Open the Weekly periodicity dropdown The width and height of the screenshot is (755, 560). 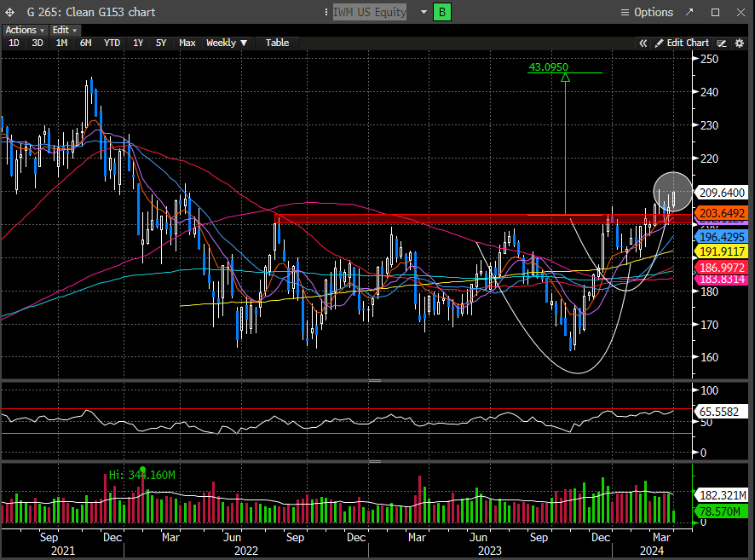(x=227, y=43)
